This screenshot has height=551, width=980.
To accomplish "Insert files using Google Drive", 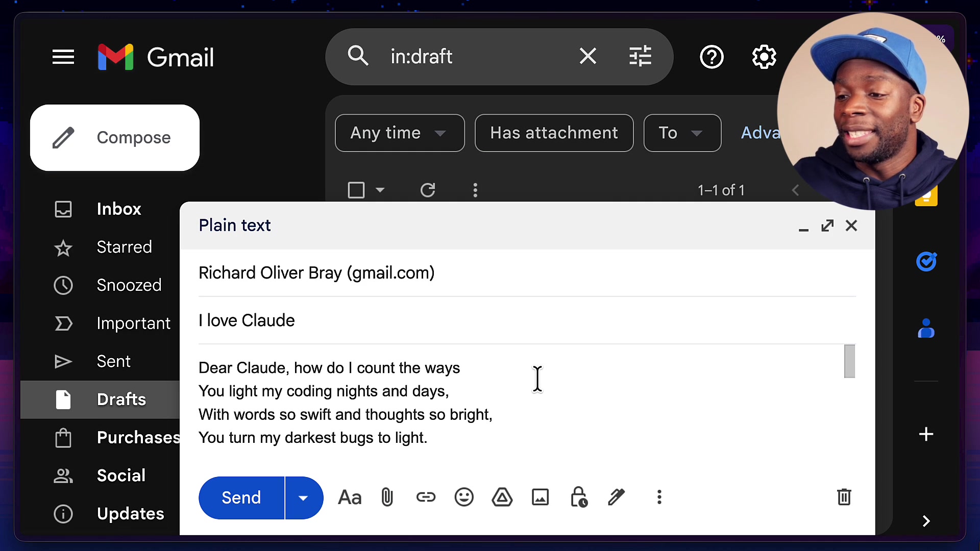I will pos(502,497).
